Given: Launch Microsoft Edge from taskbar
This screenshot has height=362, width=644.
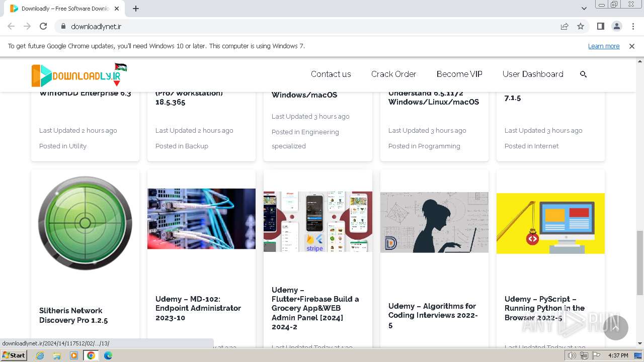Looking at the screenshot, I should [108, 355].
